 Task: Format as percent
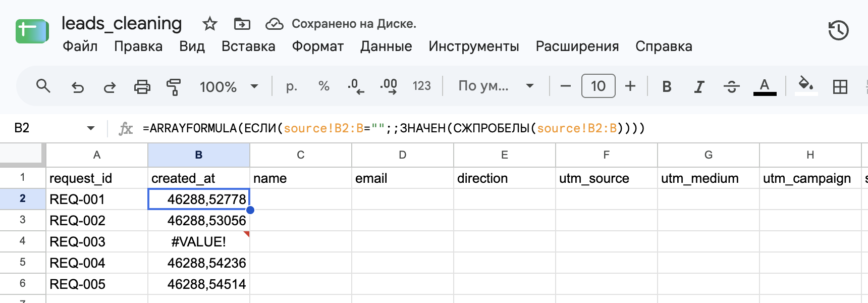click(324, 86)
